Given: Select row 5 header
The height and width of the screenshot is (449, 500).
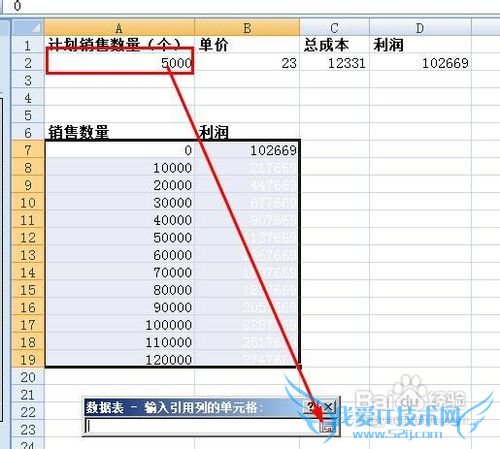Looking at the screenshot, I should point(28,115).
